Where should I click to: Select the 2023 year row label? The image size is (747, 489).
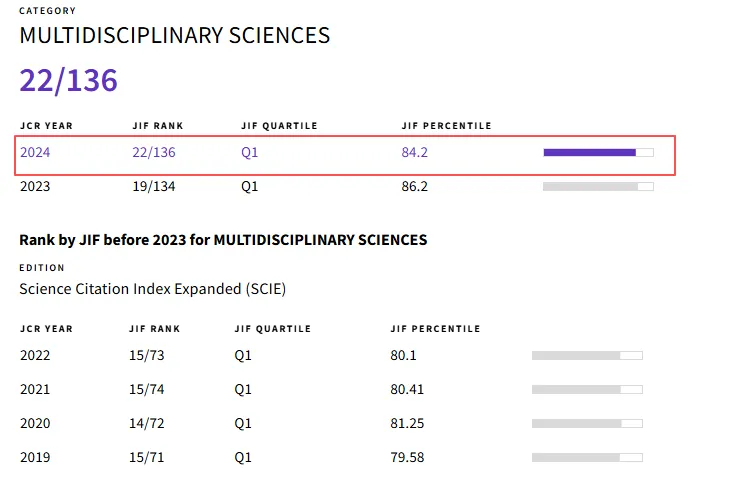coord(35,186)
